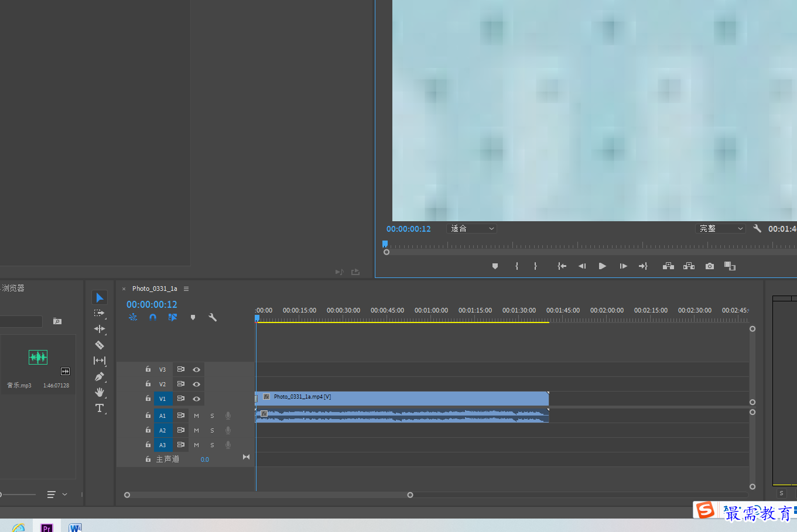Image resolution: width=797 pixels, height=532 pixels.
Task: Step forward one frame
Action: tap(623, 266)
